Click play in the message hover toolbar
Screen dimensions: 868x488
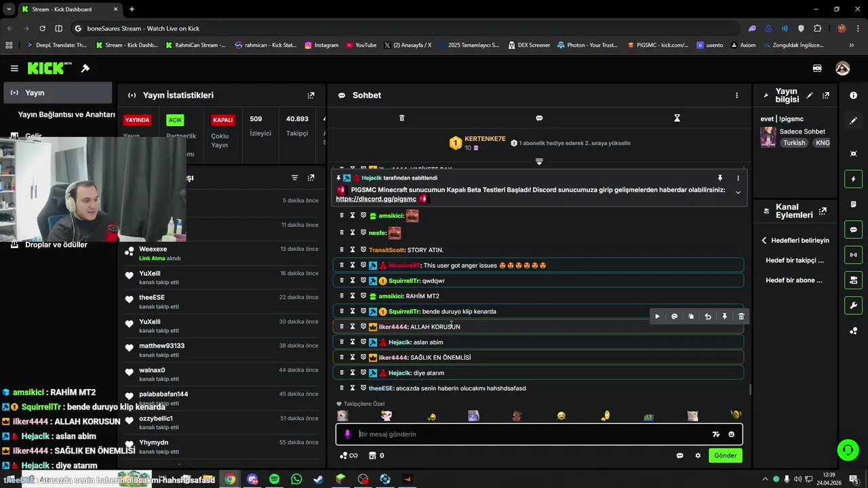click(x=657, y=317)
